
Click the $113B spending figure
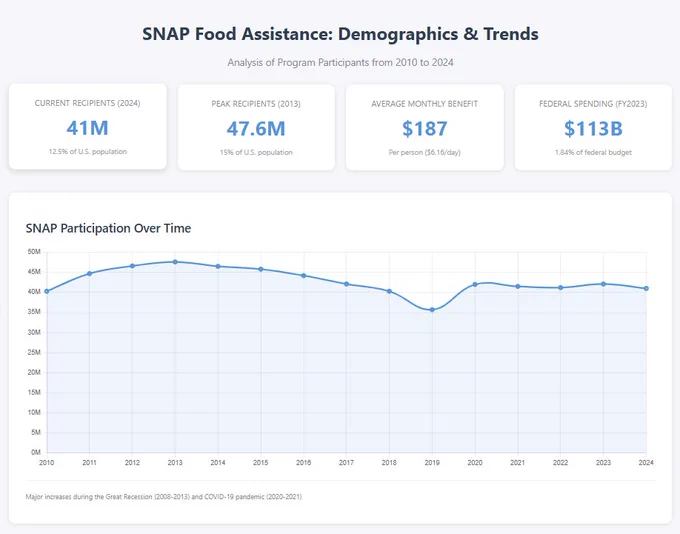click(x=593, y=128)
